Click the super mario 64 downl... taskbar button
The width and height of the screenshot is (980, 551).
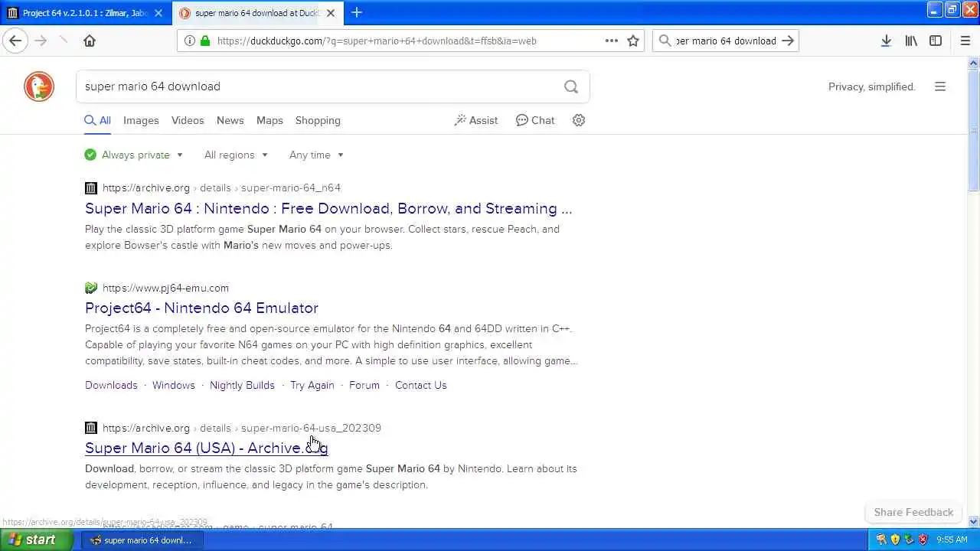(142, 540)
